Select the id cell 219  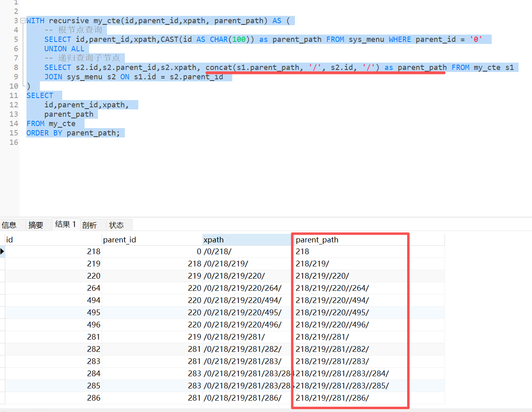[53, 264]
